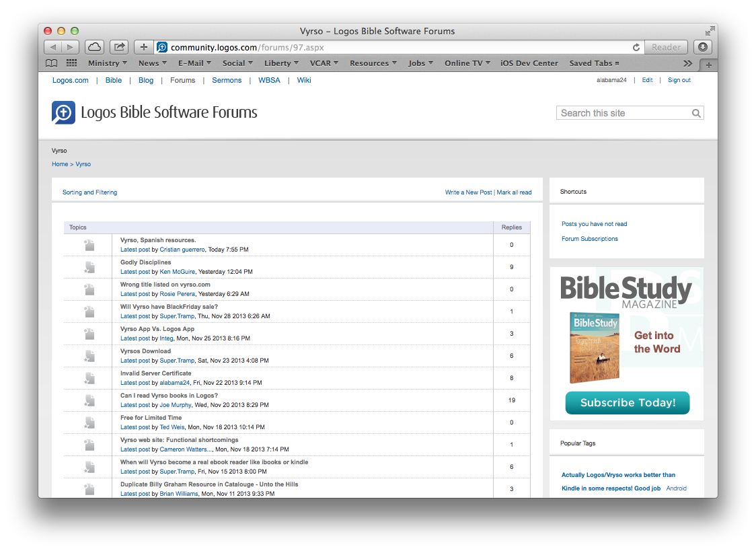Screen dimensions: 756x551
Task: Expand Social bookmarks folder
Action: tap(237, 63)
